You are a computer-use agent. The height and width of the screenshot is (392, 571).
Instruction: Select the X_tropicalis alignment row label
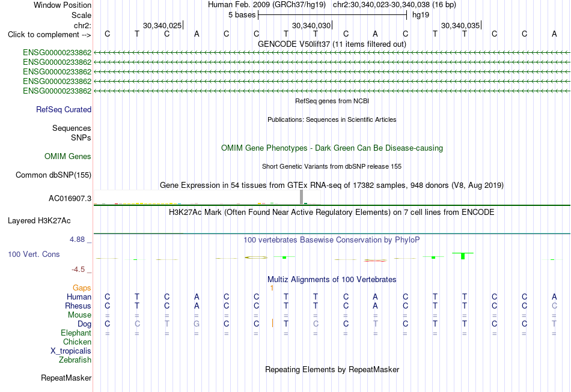[x=71, y=351]
